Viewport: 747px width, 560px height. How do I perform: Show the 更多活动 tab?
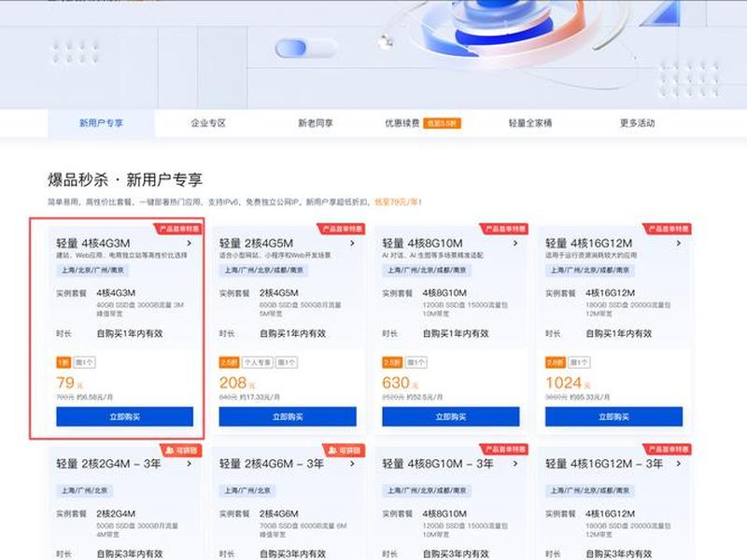pos(638,123)
